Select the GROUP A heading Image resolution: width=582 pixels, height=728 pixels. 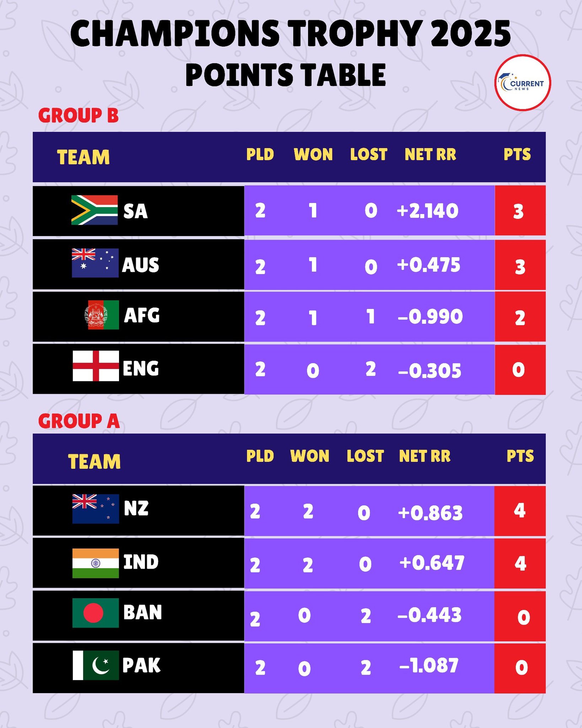[79, 421]
